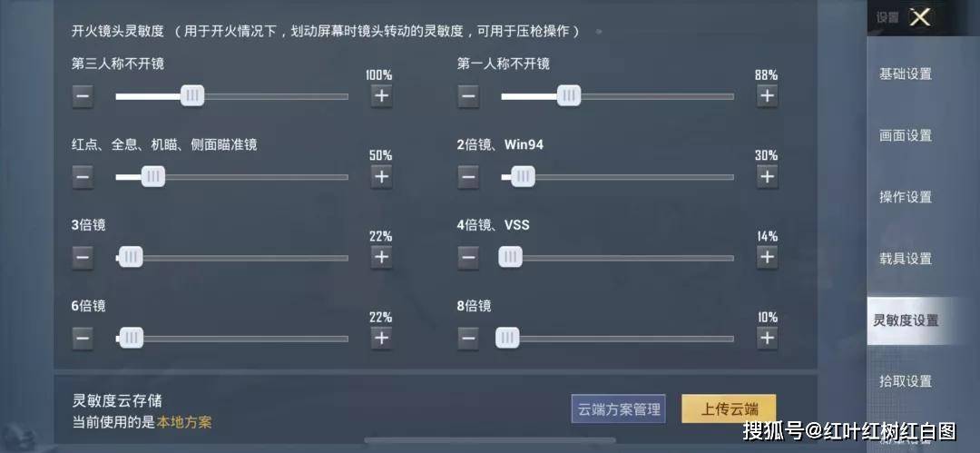
Task: Click the yellow Upload to Cloud (上传云端) button
Action: 729,409
